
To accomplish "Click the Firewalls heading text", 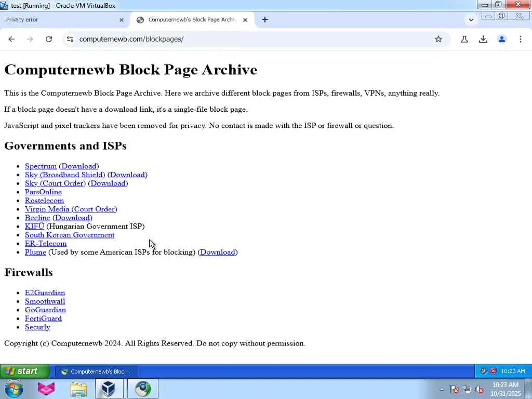I will [29, 272].
